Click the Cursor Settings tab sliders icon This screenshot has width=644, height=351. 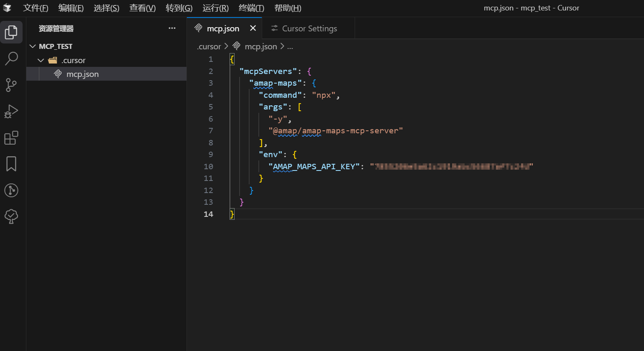pyautogui.click(x=274, y=28)
